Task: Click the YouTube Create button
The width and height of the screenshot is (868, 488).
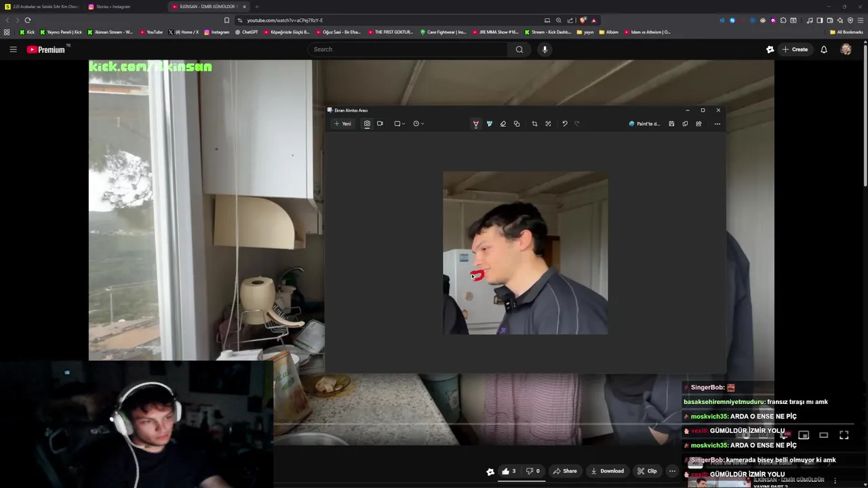Action: pyautogui.click(x=795, y=49)
